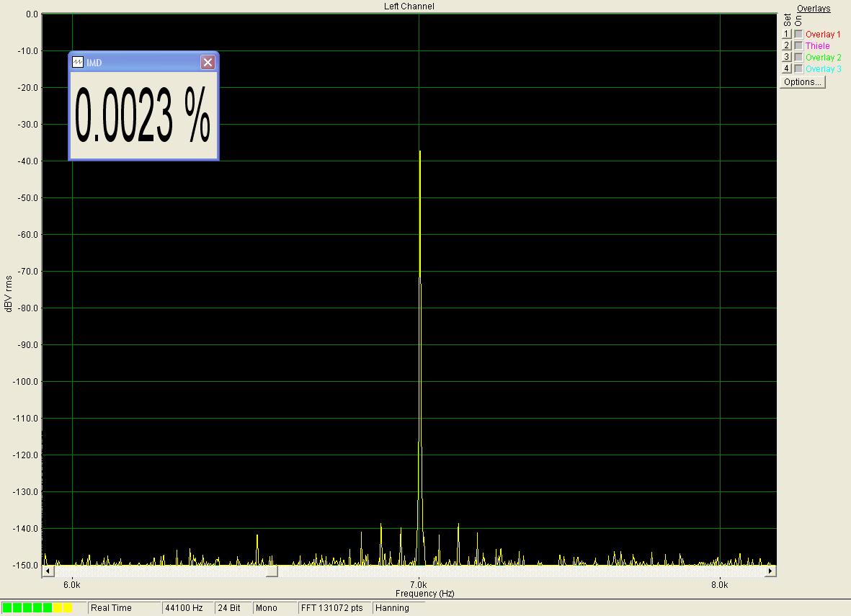Screen dimensions: 851x616
Task: Click the cyan Overlay 3 label
Action: click(824, 69)
